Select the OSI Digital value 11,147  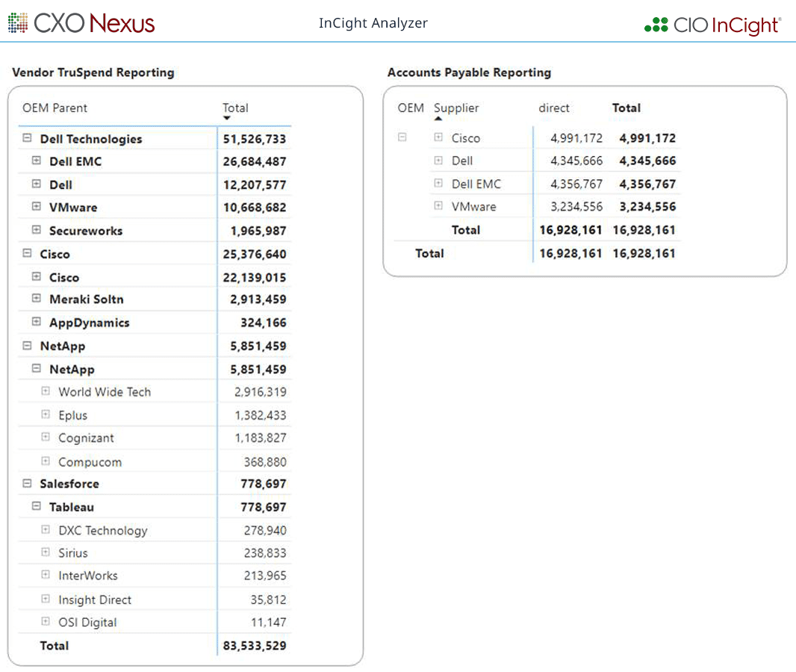pos(269,622)
